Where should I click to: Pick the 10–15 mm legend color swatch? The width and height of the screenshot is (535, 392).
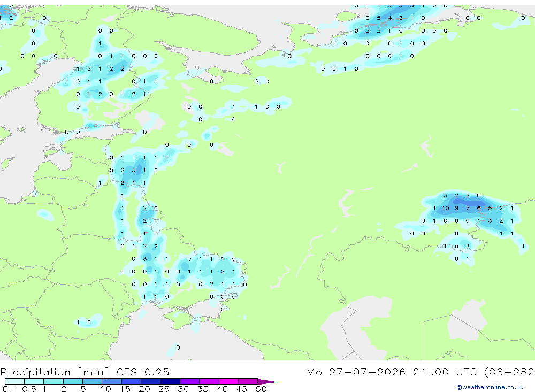[x=112, y=381]
